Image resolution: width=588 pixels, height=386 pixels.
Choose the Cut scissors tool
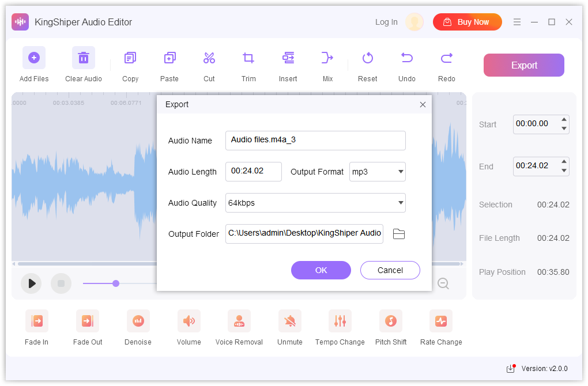point(209,58)
